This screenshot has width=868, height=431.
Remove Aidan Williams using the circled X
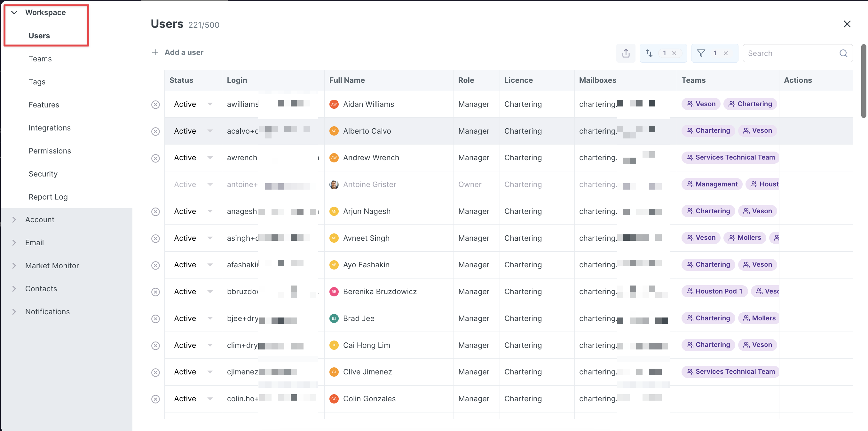(155, 105)
